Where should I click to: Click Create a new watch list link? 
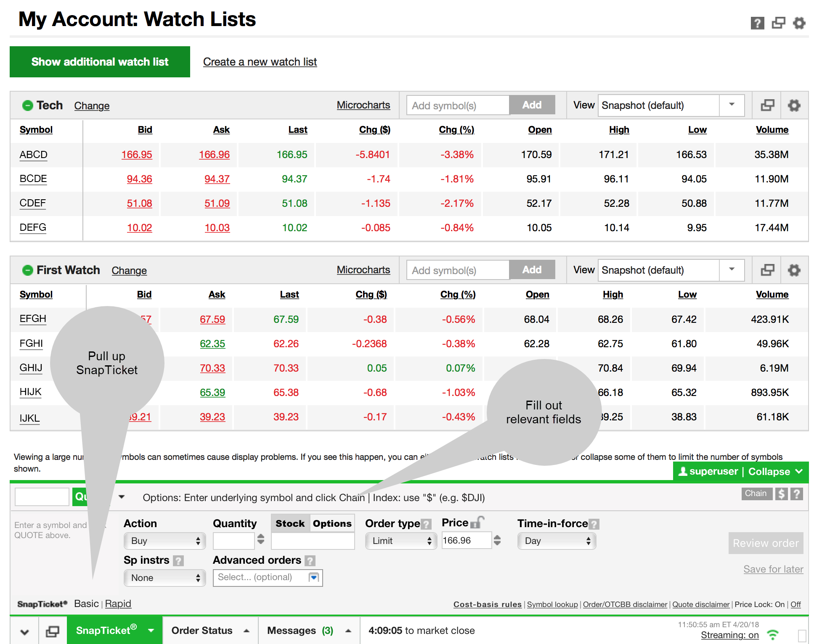[261, 61]
